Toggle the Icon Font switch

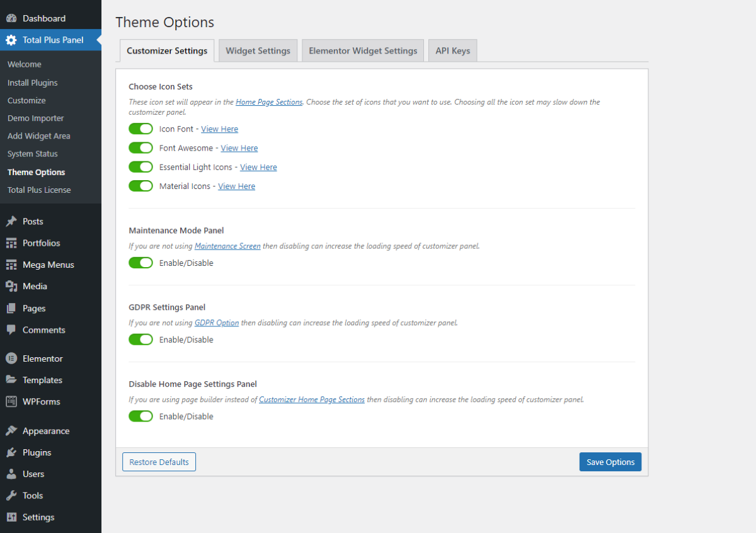(141, 129)
